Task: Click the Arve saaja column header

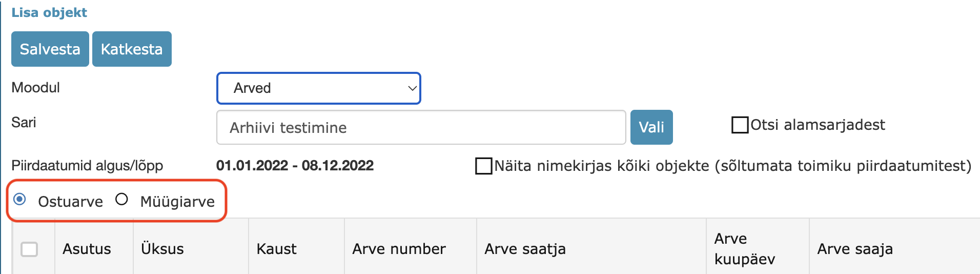Action: point(854,249)
